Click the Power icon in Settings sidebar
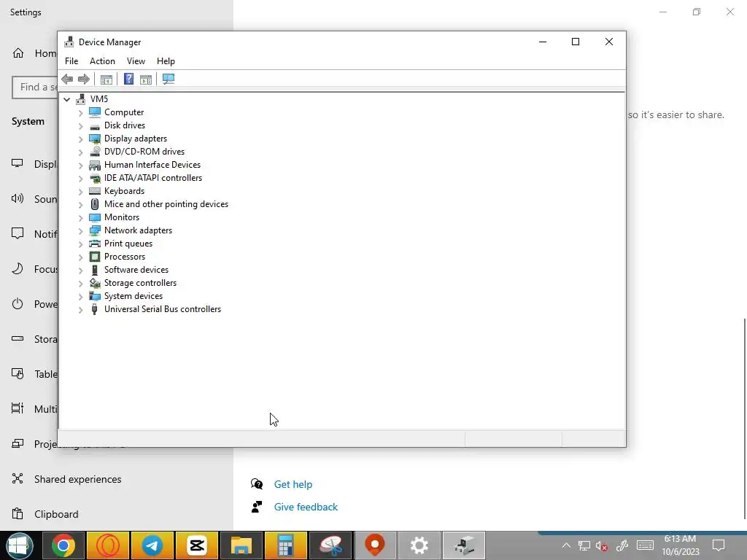The width and height of the screenshot is (747, 560). tap(18, 304)
